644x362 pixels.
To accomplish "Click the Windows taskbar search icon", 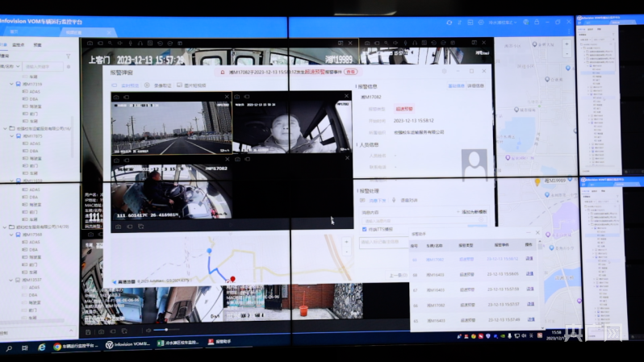I will [x=9, y=348].
